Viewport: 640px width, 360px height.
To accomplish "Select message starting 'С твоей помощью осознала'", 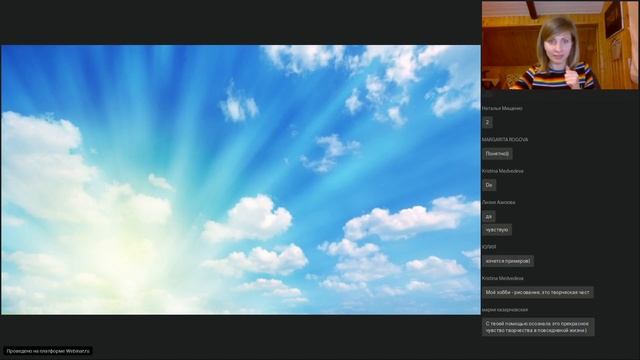I will (538, 327).
